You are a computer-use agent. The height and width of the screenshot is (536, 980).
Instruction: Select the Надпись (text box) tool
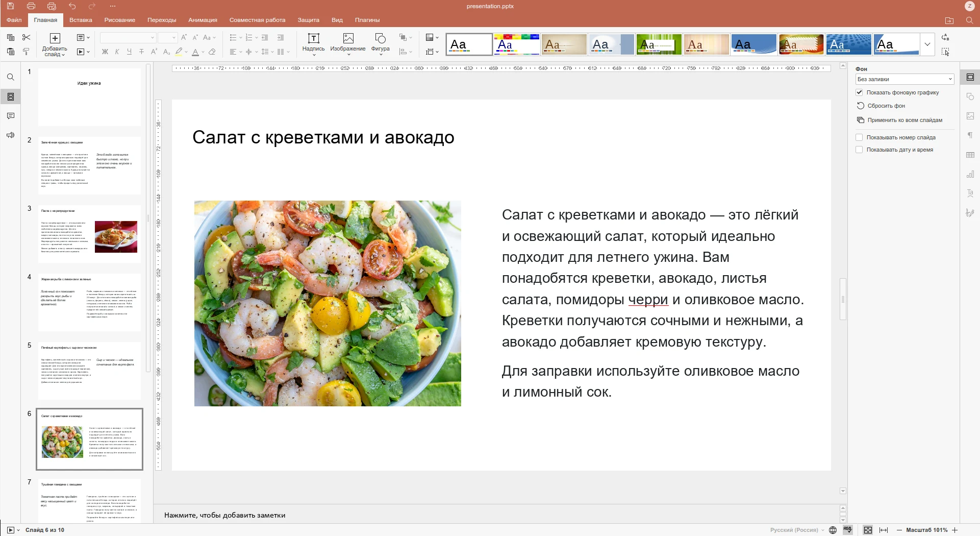314,44
